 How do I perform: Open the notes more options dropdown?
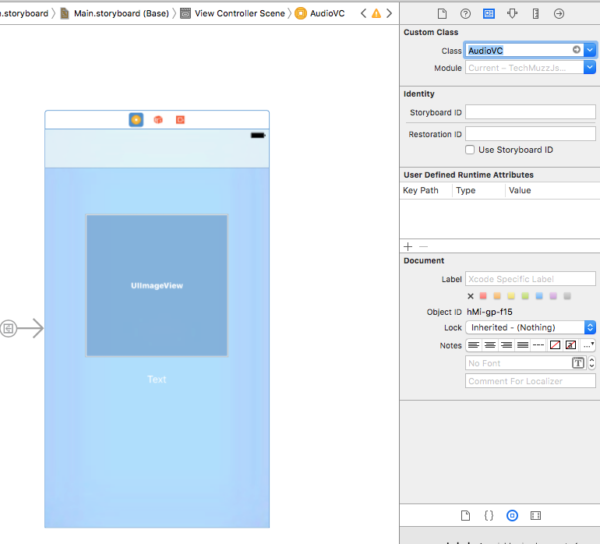[588, 345]
